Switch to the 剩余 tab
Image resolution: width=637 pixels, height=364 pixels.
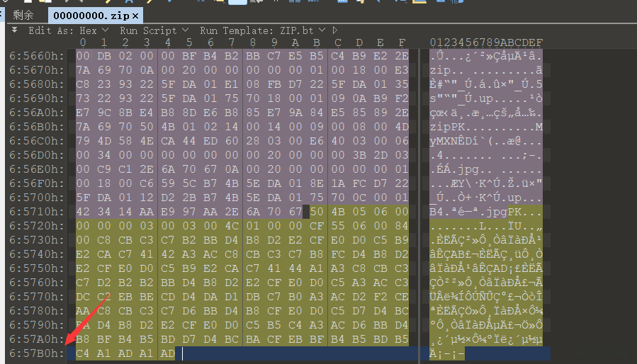coord(23,16)
